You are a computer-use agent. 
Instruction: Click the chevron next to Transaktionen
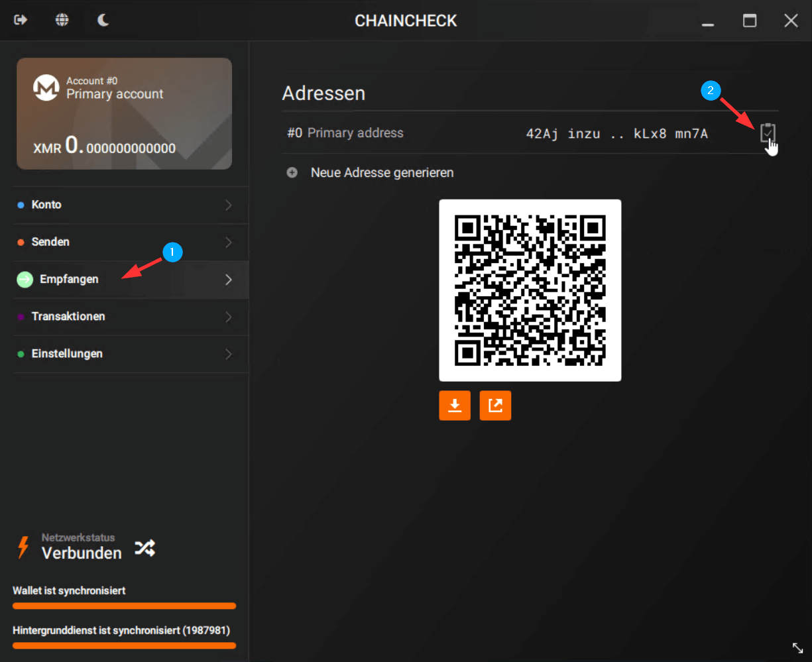[x=229, y=317]
